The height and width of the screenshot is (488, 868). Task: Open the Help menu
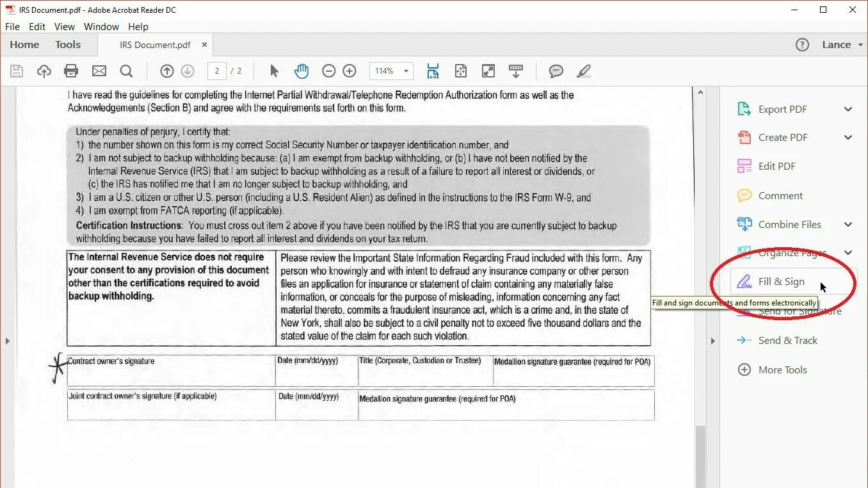(x=138, y=27)
